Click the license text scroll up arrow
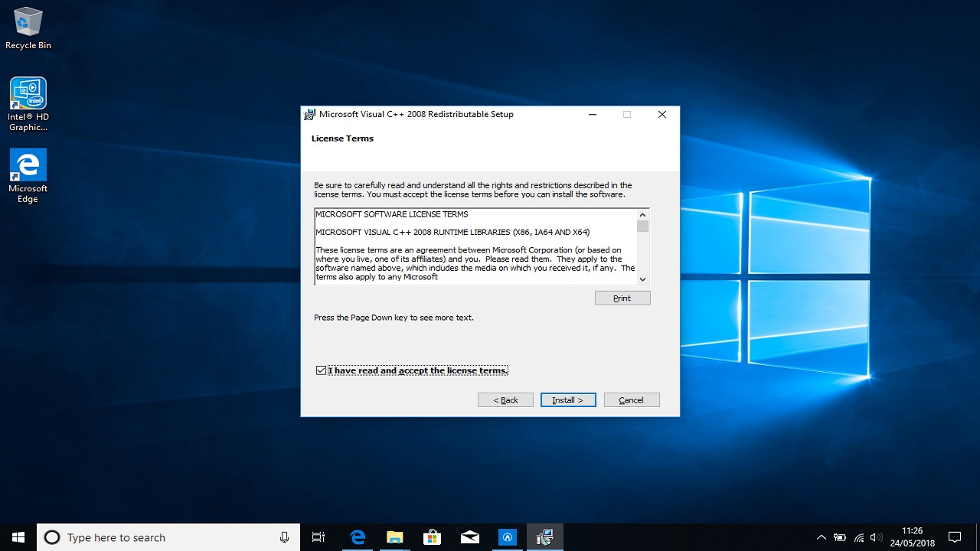980x551 pixels. pos(643,215)
